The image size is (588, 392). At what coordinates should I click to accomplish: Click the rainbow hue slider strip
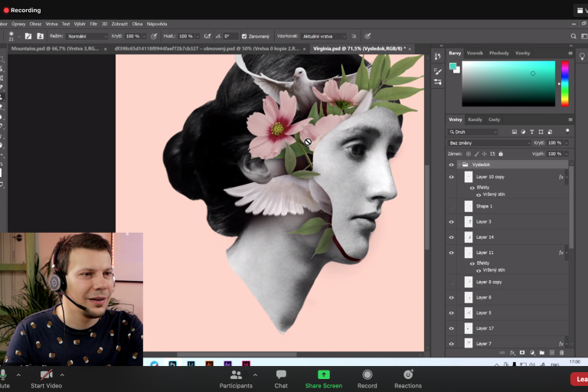pos(564,83)
